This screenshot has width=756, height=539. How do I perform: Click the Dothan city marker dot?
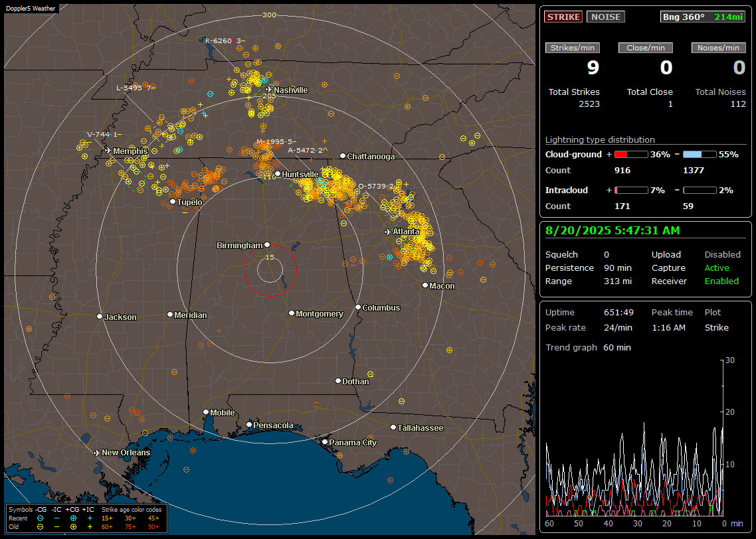(x=338, y=380)
